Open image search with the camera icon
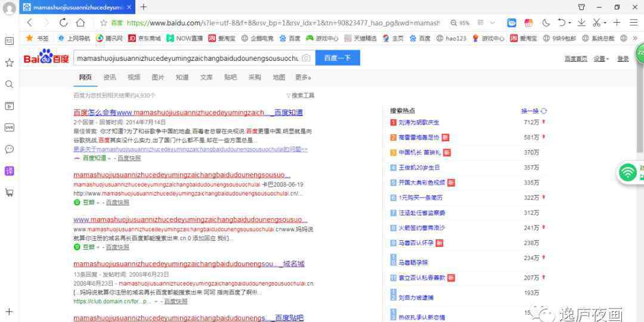Viewport: 644px width, 322px height. 306,58
